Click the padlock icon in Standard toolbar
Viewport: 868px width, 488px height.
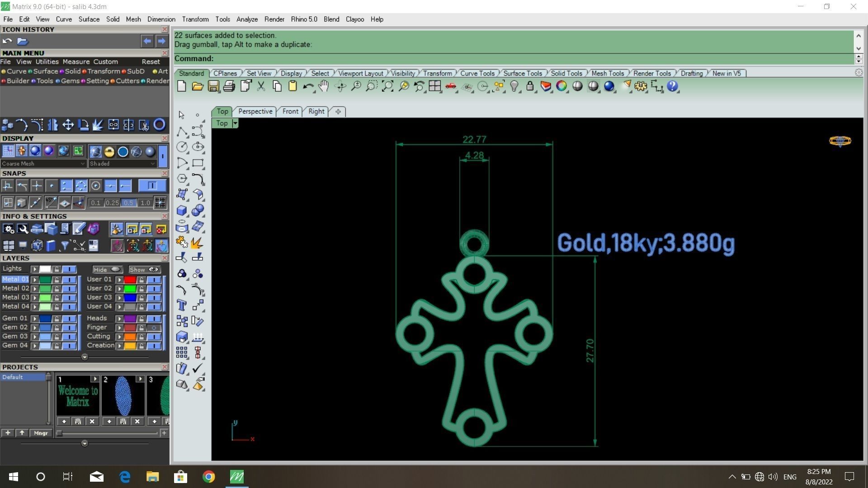pyautogui.click(x=530, y=86)
